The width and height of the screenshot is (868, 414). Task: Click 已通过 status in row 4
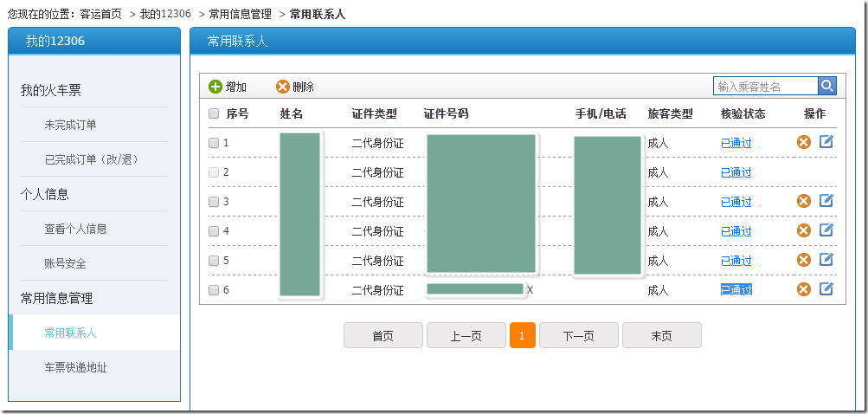(x=736, y=231)
